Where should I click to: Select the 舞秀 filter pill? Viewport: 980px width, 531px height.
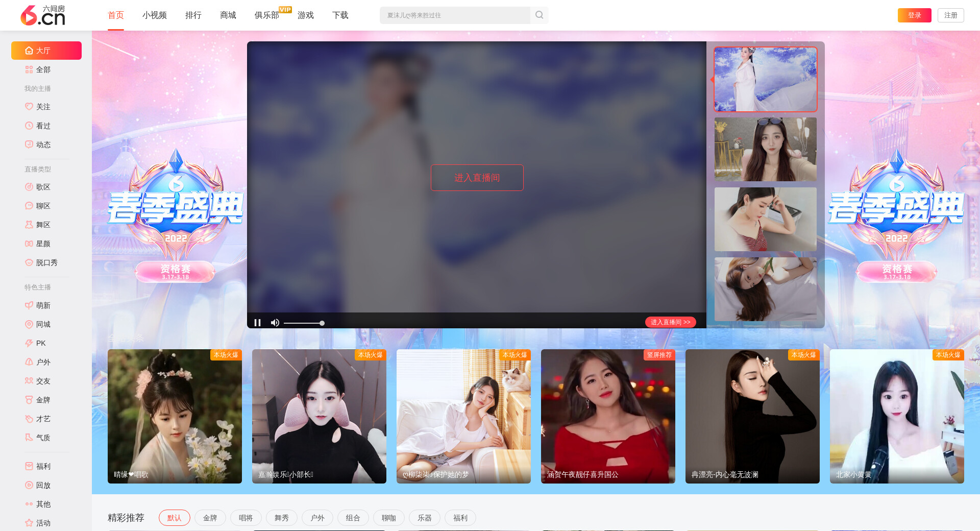282,518
